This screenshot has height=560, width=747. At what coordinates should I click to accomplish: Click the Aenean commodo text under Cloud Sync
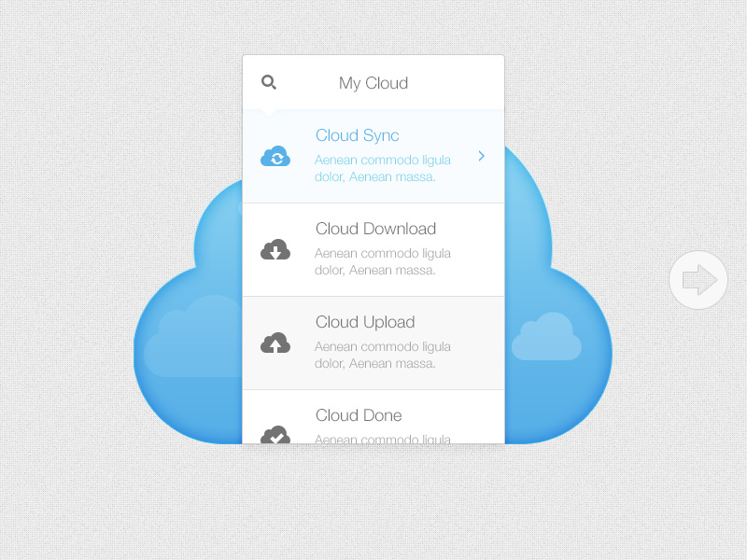[x=383, y=168]
